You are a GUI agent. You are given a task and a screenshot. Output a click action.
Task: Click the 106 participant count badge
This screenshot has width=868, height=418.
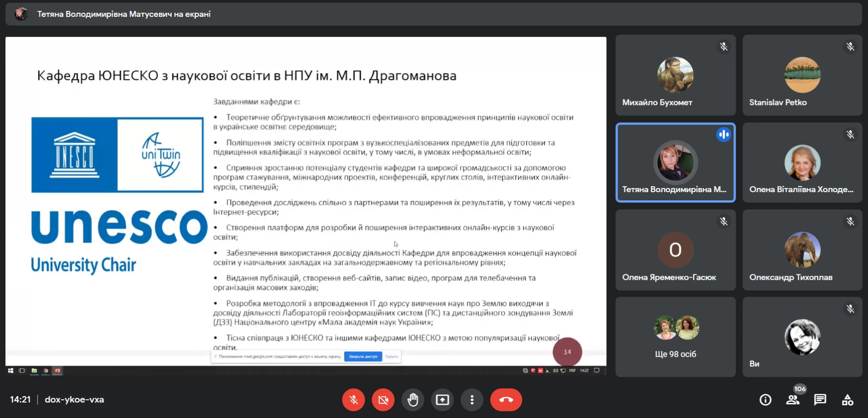[800, 389]
